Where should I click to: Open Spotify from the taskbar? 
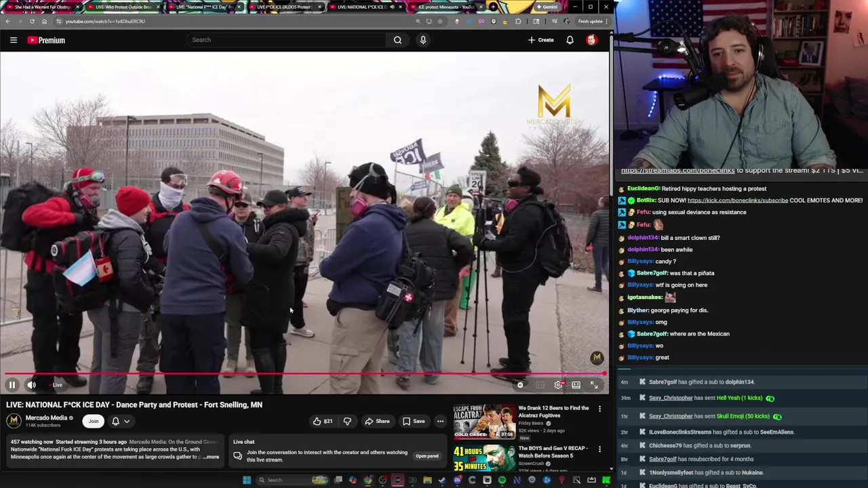(502, 480)
